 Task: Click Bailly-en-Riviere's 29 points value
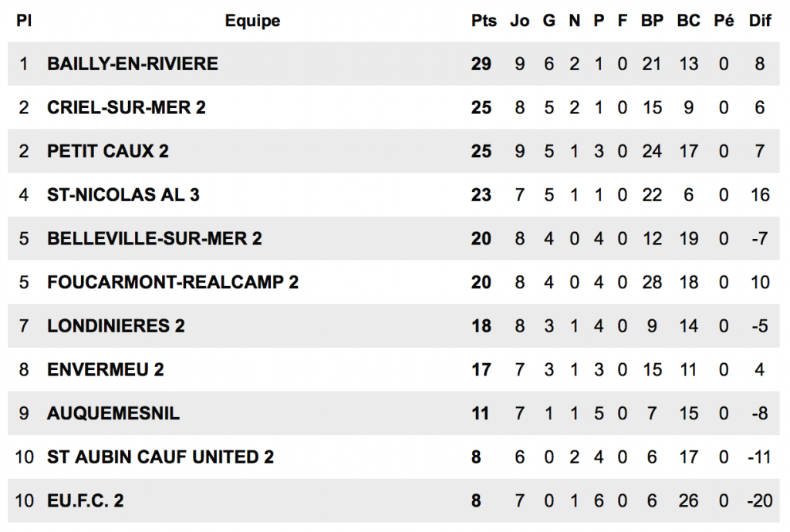coord(481,64)
